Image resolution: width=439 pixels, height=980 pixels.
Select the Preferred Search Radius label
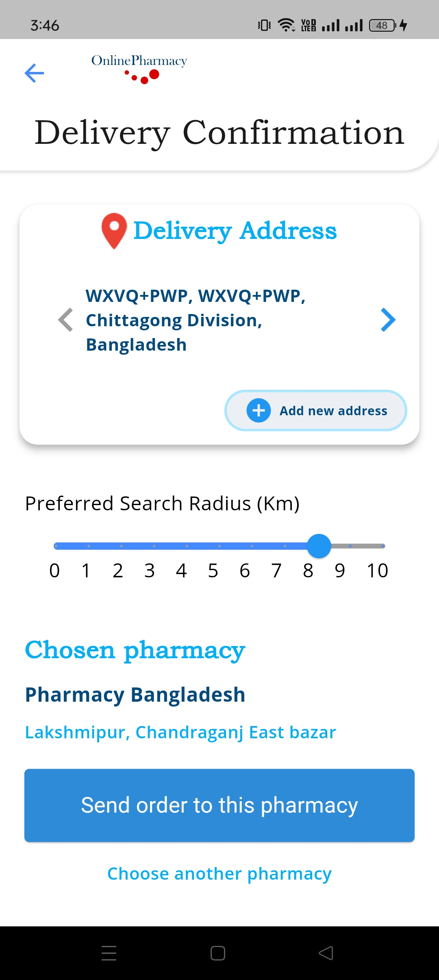pyautogui.click(x=162, y=503)
